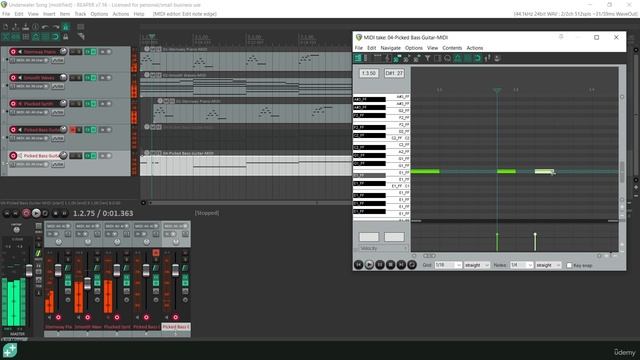Open the grid type dropdown next to Grid
Viewport: 640px width, 360px height.
[x=477, y=265]
